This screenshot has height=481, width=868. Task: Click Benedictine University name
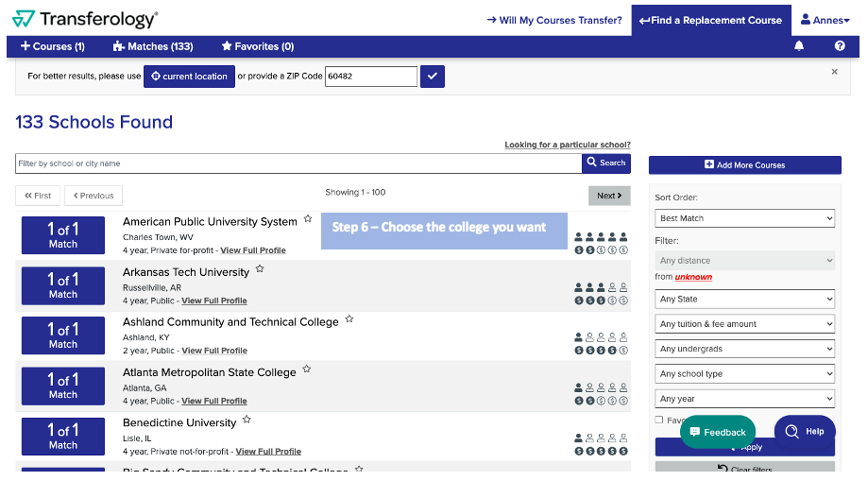coord(179,422)
